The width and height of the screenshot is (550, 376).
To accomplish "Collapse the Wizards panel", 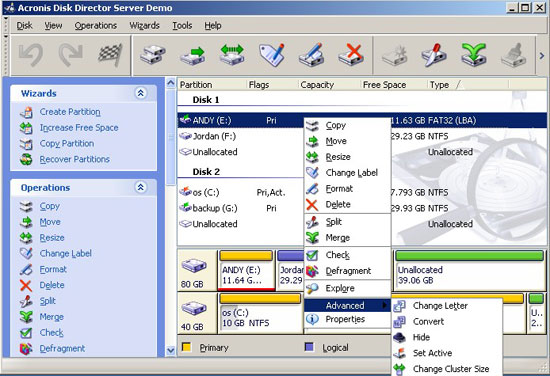I will [x=141, y=93].
